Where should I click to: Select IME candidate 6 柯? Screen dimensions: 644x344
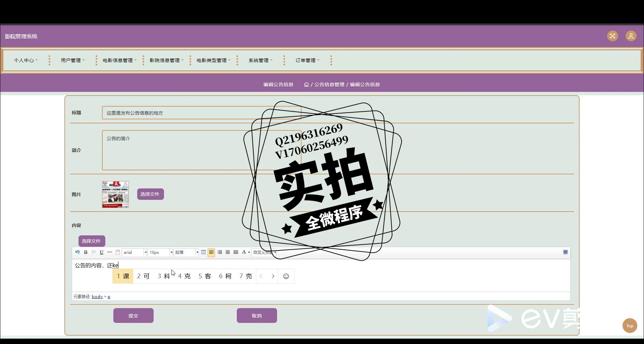(x=225, y=276)
